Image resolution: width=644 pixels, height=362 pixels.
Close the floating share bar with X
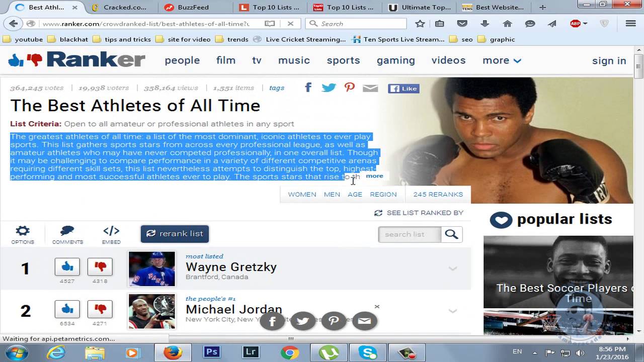point(377,306)
